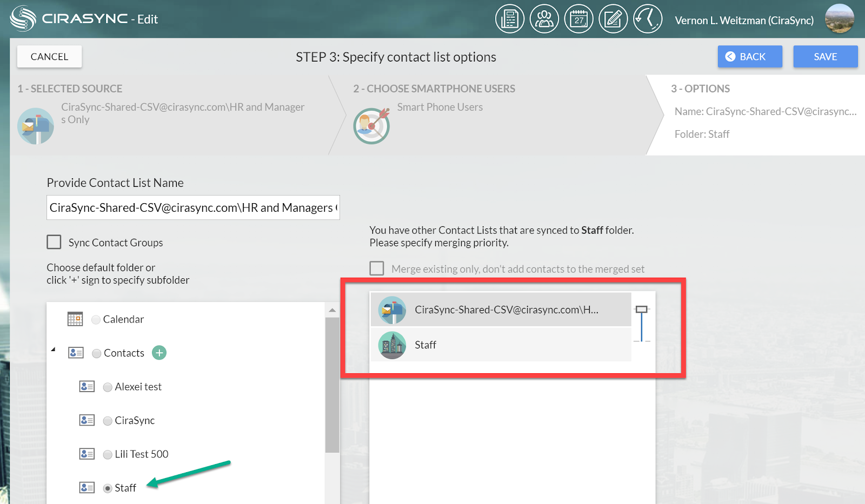865x504 pixels.
Task: Select the CiraSync-Shared-CSV row in merge list
Action: 501,310
